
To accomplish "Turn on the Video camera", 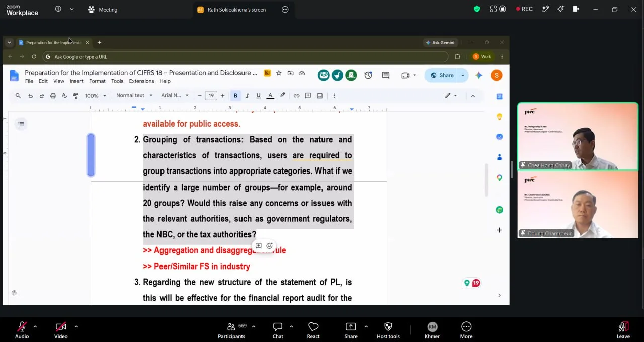I will (x=61, y=330).
